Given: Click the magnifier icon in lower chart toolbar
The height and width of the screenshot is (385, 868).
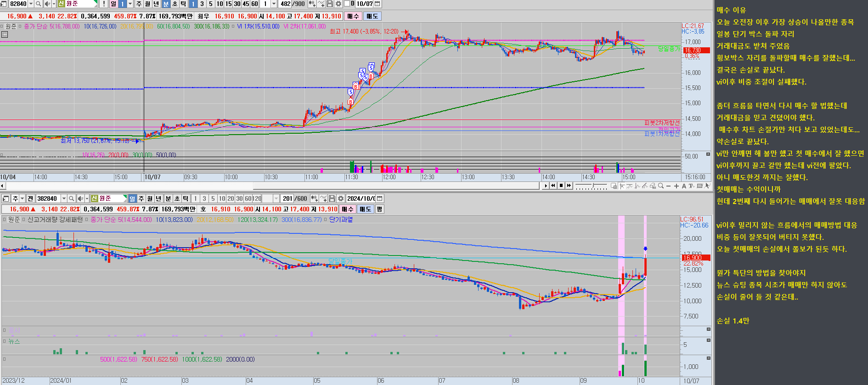Looking at the screenshot, I should 71,198.
